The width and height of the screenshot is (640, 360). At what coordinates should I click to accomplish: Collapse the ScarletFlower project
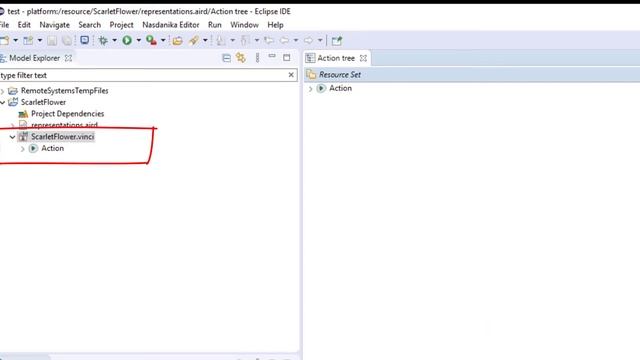2,102
